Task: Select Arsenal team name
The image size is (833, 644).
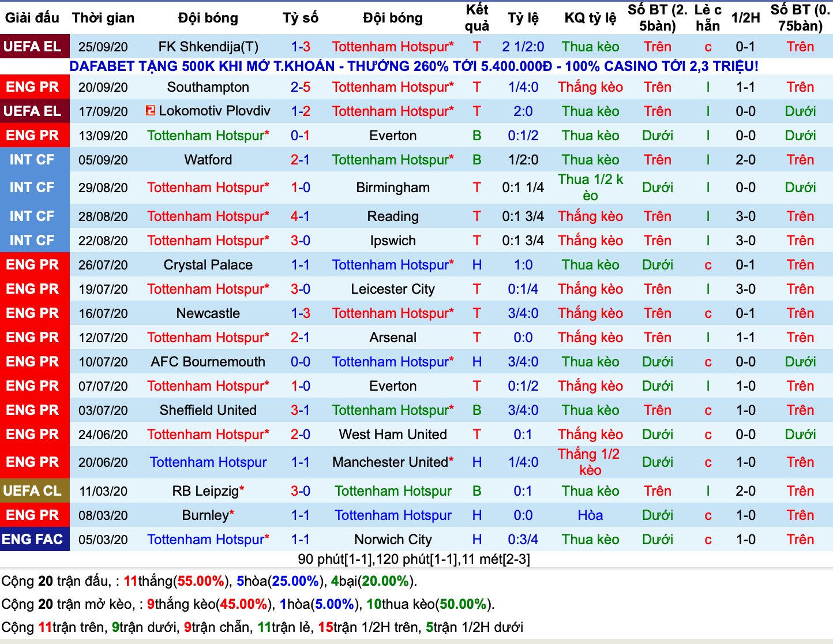Action: [x=393, y=338]
